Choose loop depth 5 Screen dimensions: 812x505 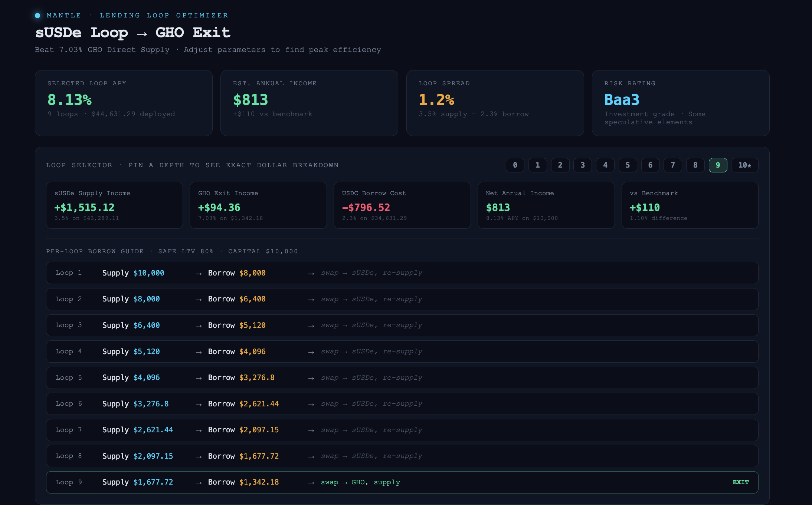pos(628,165)
